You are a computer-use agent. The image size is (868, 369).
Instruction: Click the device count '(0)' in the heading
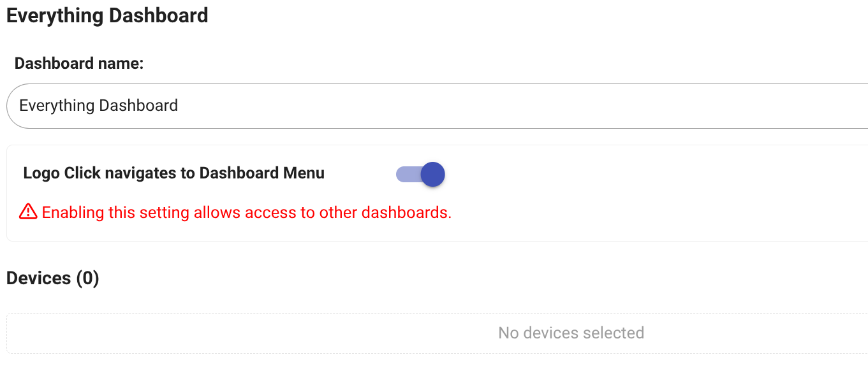[x=87, y=279]
